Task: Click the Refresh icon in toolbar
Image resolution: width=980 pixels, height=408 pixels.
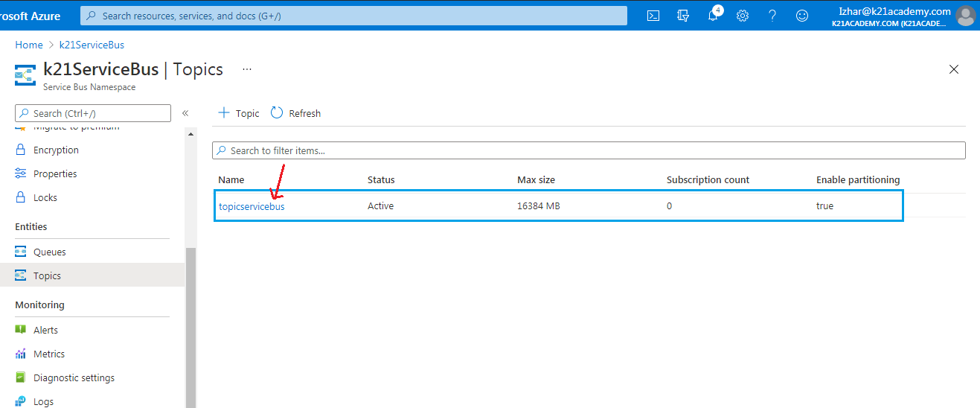Action: pyautogui.click(x=277, y=113)
